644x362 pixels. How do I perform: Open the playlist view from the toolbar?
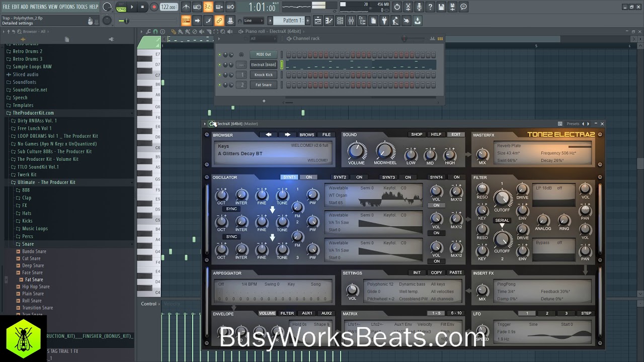[x=318, y=21]
